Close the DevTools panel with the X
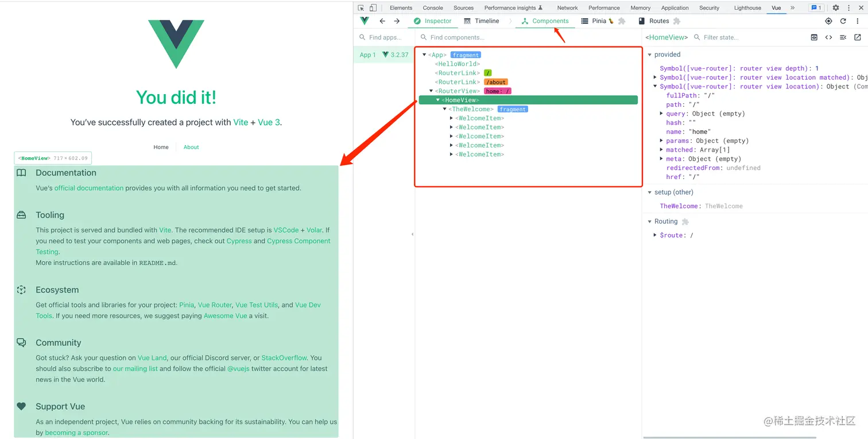The image size is (868, 439). (860, 8)
